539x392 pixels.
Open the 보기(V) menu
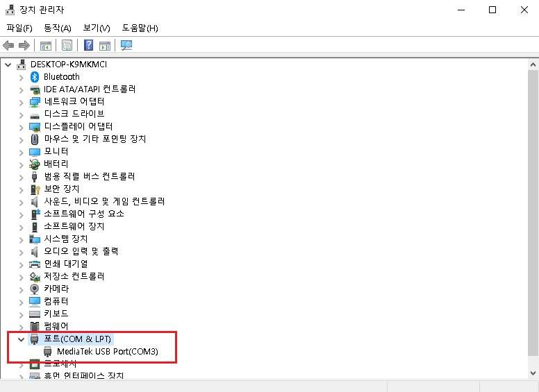[x=97, y=28]
